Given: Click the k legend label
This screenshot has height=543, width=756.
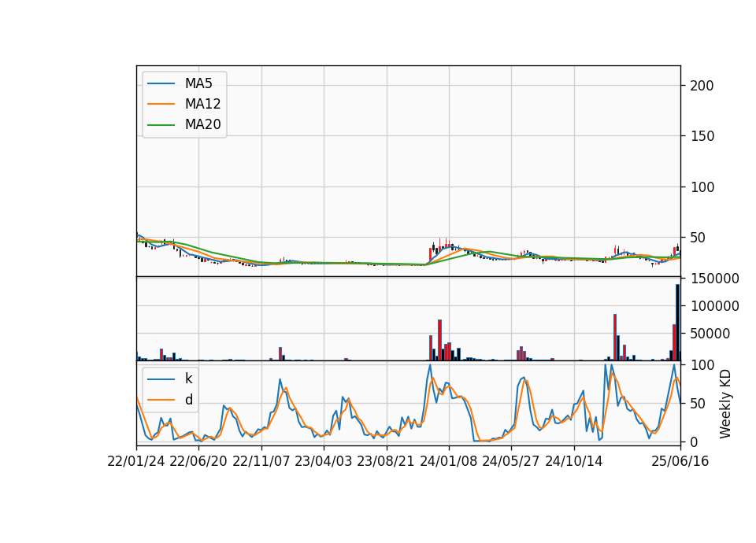Looking at the screenshot, I should tap(188, 379).
